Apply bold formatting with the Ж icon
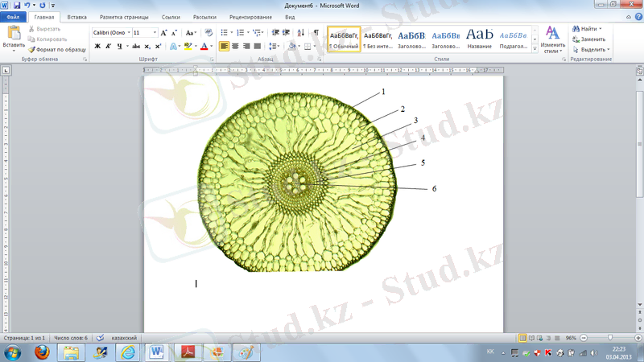Screen dimensions: 644x362 coord(97,47)
